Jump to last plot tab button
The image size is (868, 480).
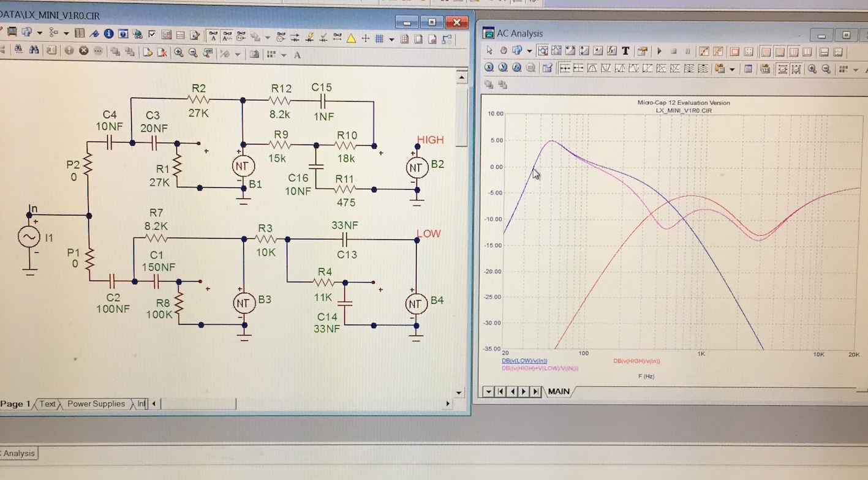click(x=536, y=391)
